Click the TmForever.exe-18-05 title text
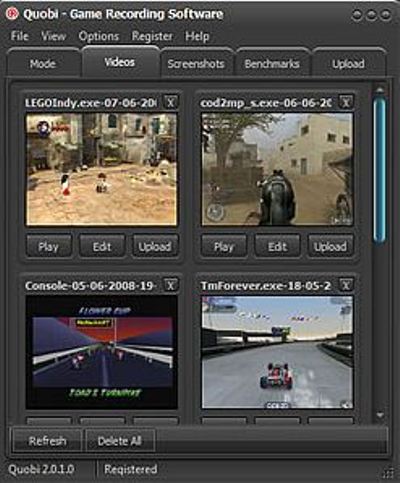 point(266,286)
